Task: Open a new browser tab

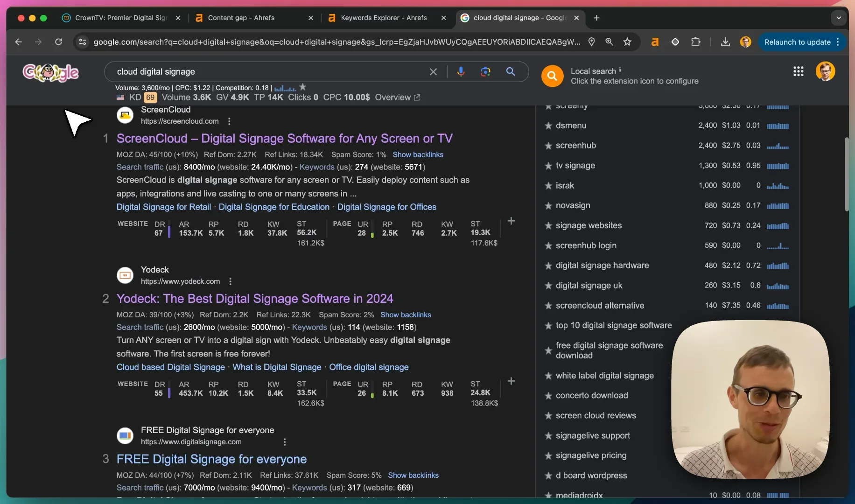Action: click(596, 18)
